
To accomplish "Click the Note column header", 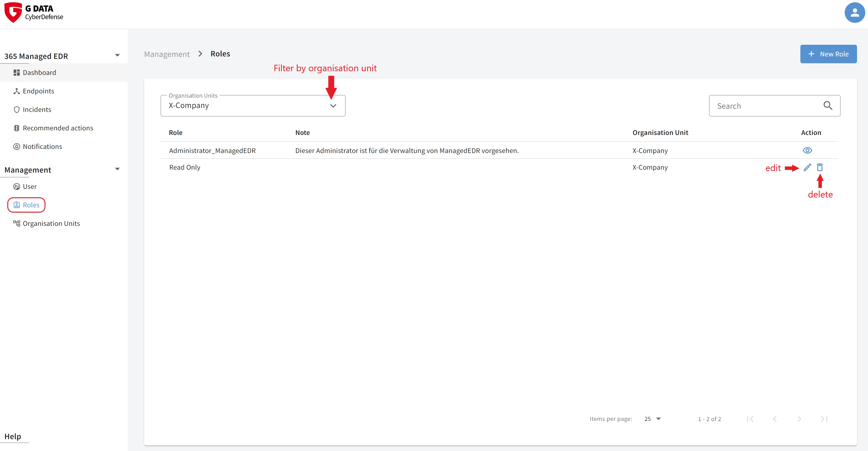I will click(x=303, y=132).
